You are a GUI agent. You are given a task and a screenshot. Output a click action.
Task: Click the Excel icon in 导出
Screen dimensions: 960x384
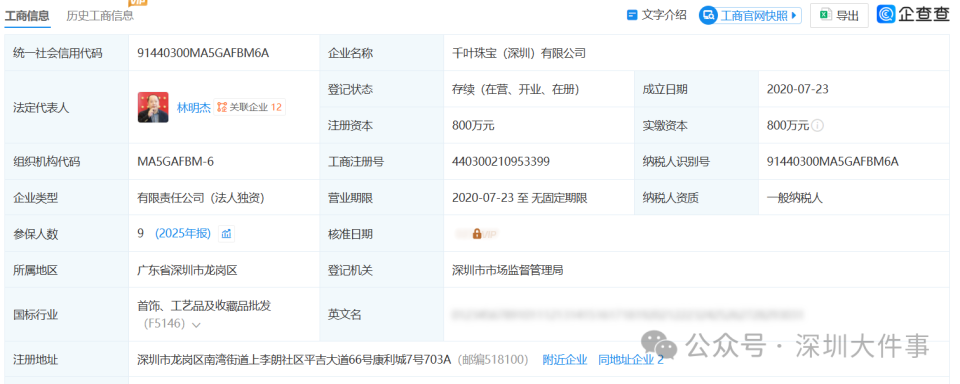point(825,15)
